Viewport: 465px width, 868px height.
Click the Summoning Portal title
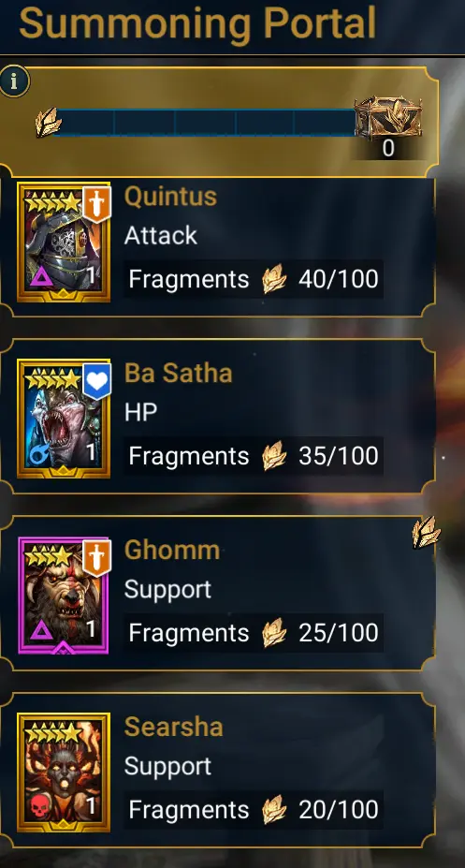(x=198, y=23)
